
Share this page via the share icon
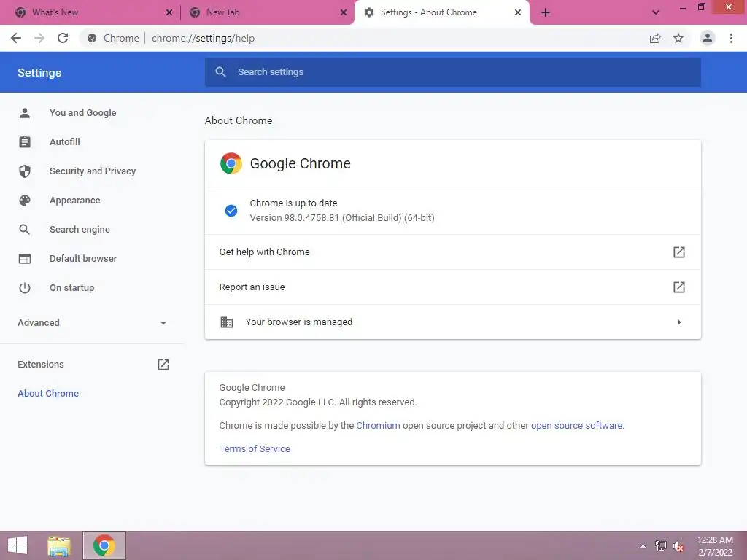coord(655,38)
